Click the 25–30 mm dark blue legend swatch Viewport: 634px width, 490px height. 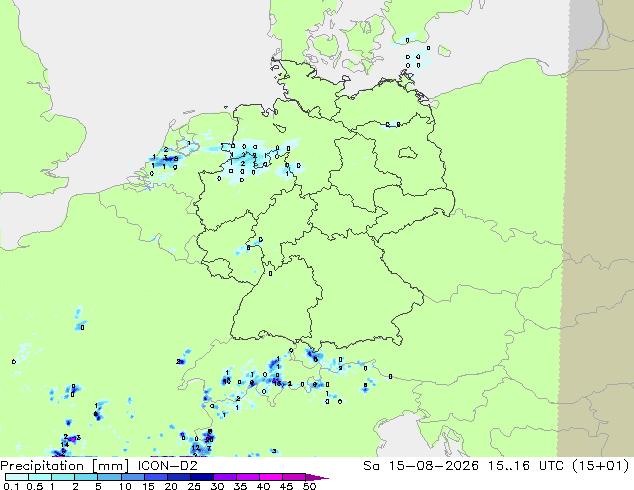click(201, 477)
